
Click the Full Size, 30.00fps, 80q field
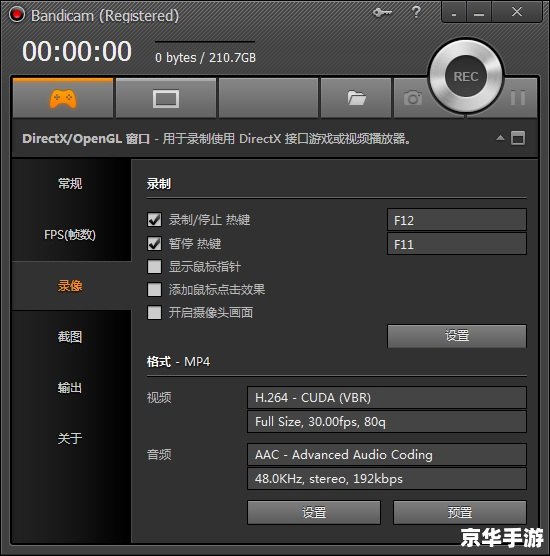click(387, 422)
